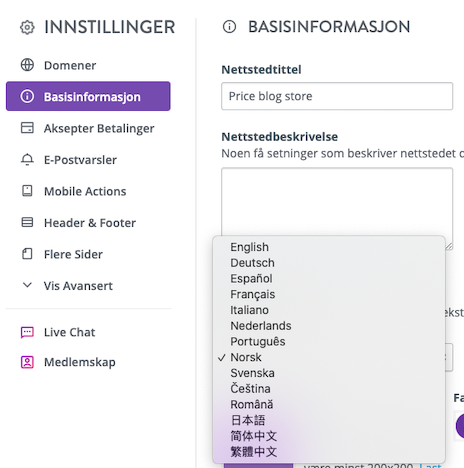Click the Basisinformasjon info icon in sidebar
This screenshot has width=464, height=468.
tap(27, 96)
